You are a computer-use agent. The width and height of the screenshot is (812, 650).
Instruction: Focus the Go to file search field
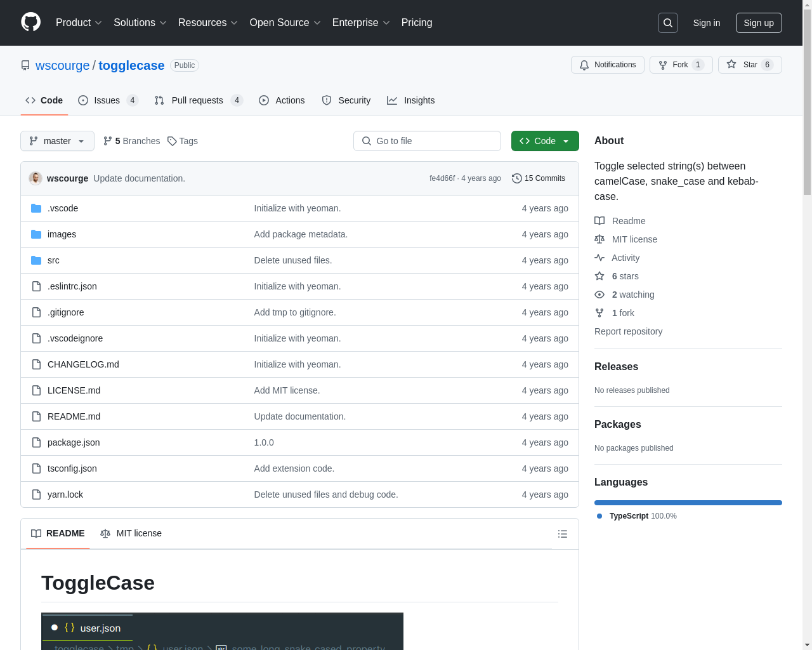427,141
